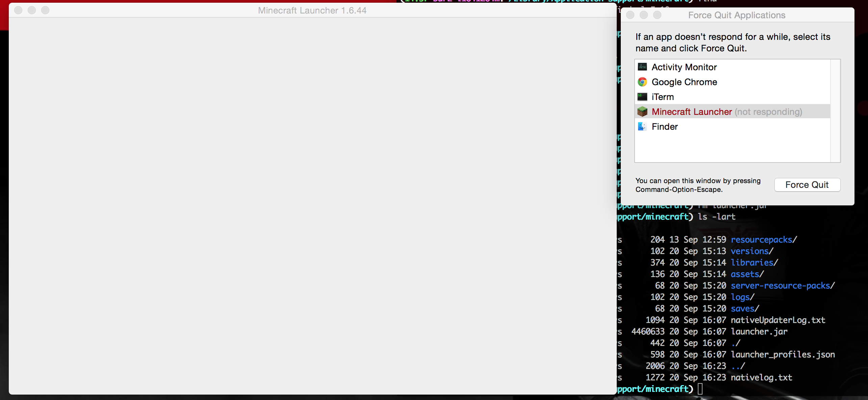Click the Activity Monitor app icon
Viewport: 868px width, 400px height.
pyautogui.click(x=642, y=67)
